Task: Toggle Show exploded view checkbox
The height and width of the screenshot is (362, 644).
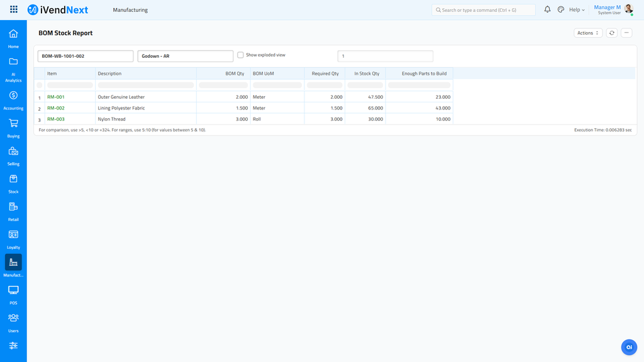Action: click(240, 55)
